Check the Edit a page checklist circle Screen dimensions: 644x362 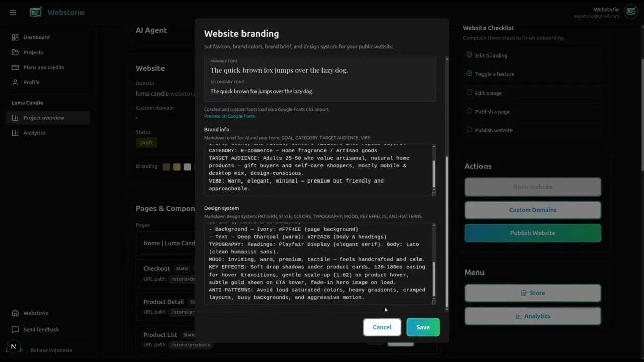click(x=469, y=93)
